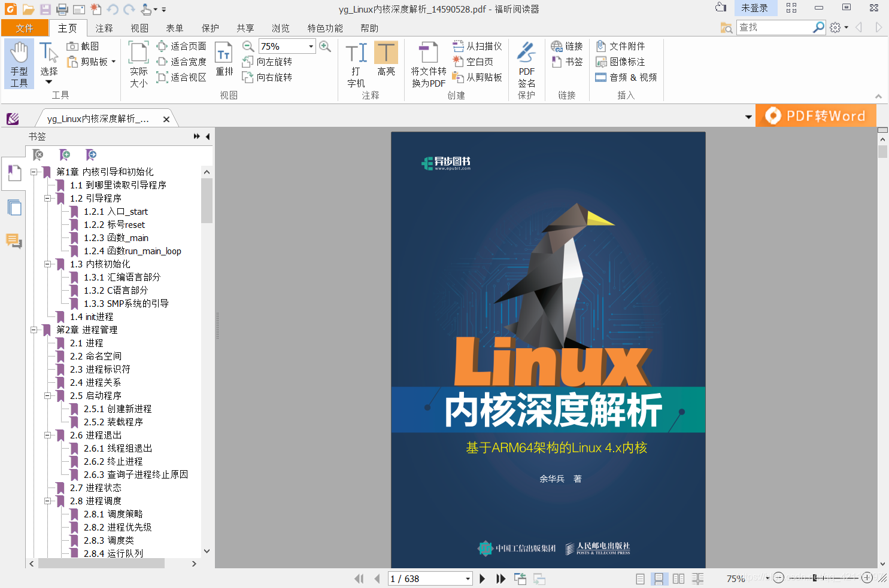The image size is (889, 588).
Task: Switch to the 注释 ribbon tab
Action: [104, 28]
